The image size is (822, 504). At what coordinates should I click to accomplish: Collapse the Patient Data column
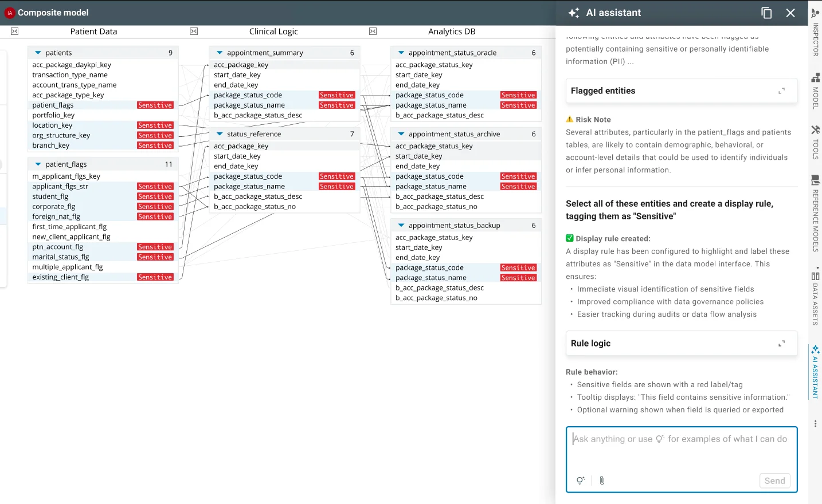15,31
